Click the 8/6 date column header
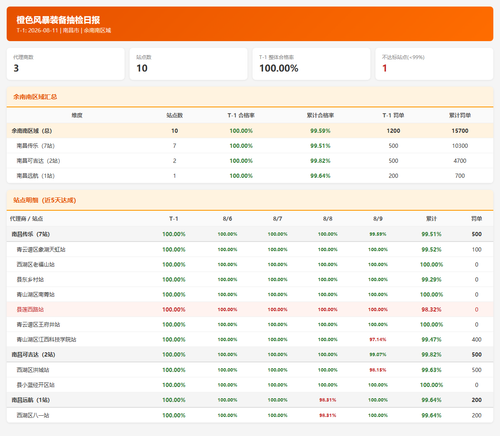The width and height of the screenshot is (500, 436). 227,219
